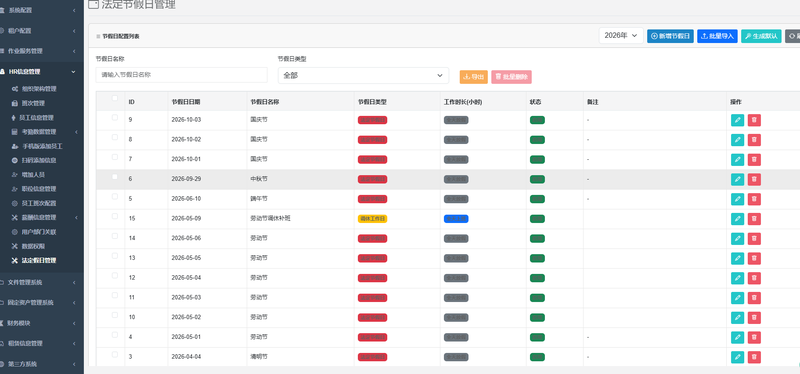This screenshot has height=374, width=800.
Task: Edit the holiday row dated 2026-10-01
Action: tap(737, 160)
